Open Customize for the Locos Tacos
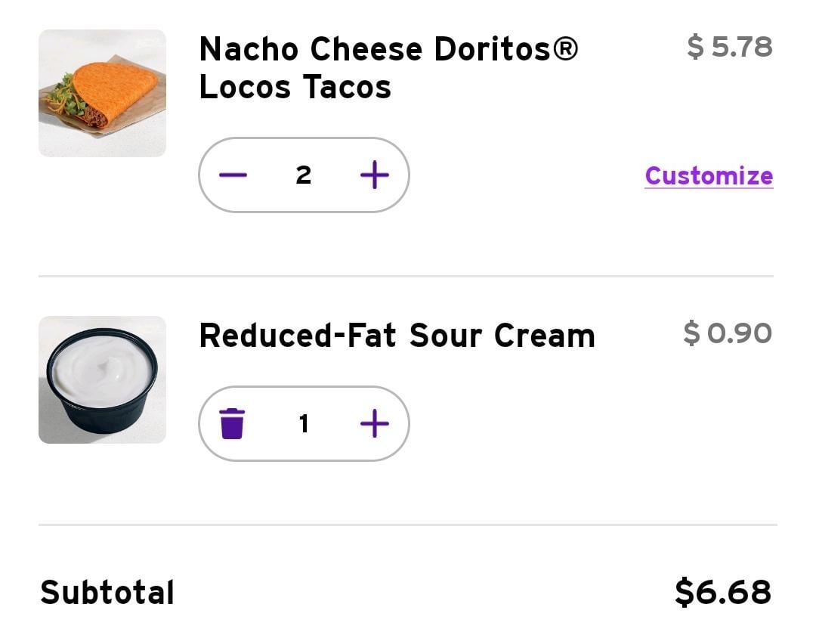816x644 pixels. point(708,176)
